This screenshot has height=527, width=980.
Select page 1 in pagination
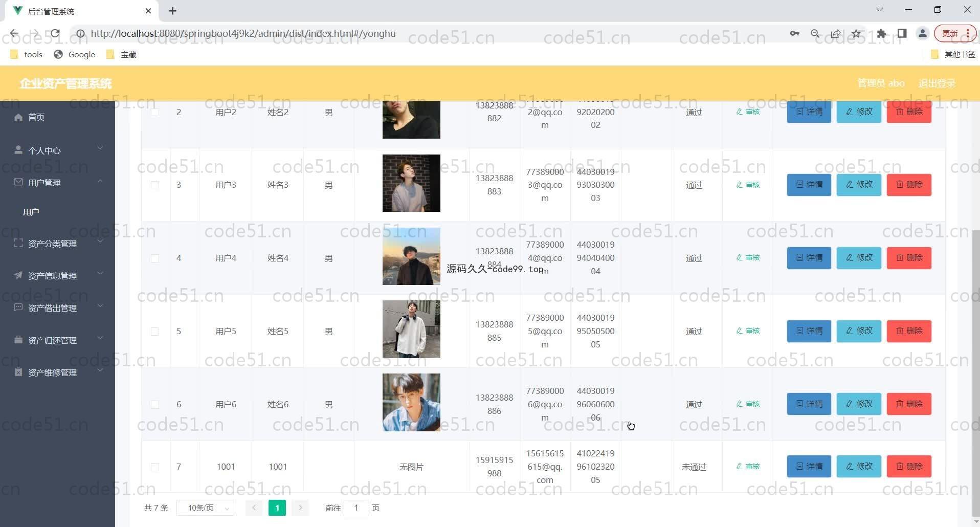click(277, 508)
